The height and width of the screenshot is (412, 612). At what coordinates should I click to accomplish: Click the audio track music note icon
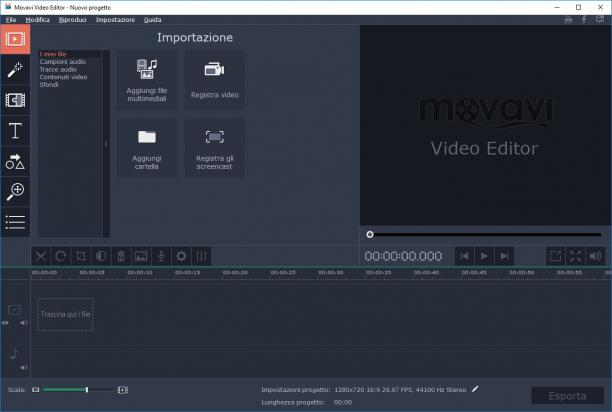(14, 354)
